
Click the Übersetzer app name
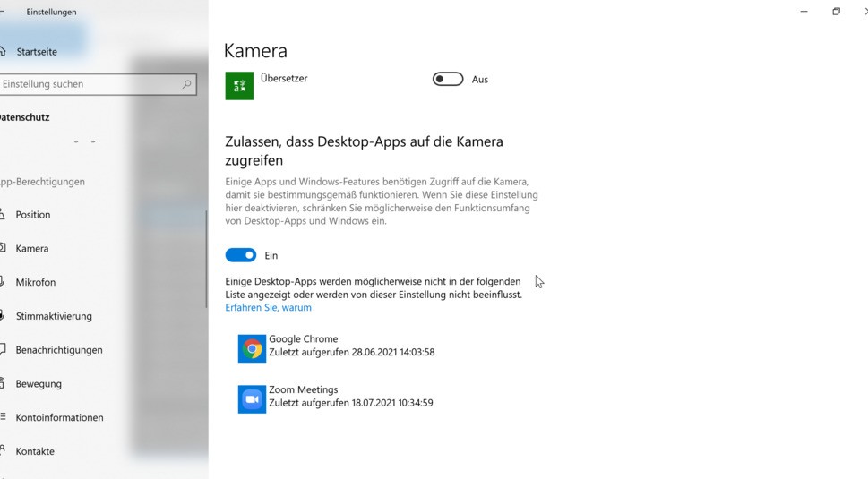click(x=284, y=79)
